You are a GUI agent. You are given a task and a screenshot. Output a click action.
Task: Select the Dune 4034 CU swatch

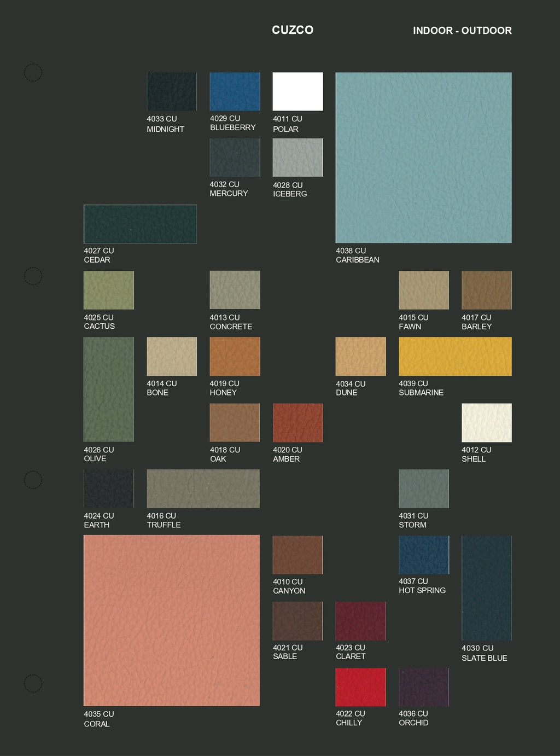coord(361,356)
